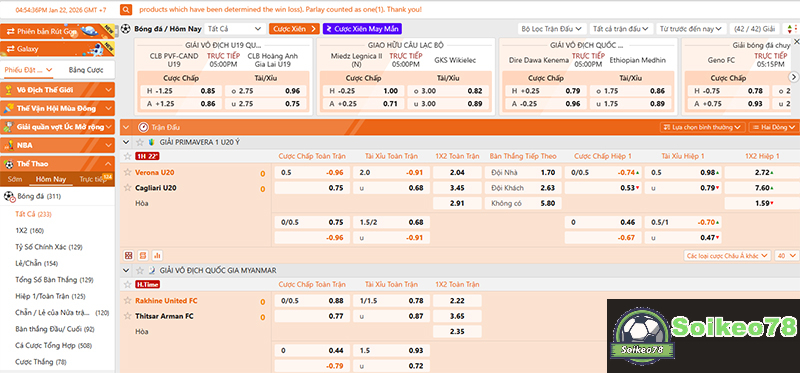This screenshot has height=373, width=800.
Task: Click the orange search magnifier icon
Action: coord(127,10)
